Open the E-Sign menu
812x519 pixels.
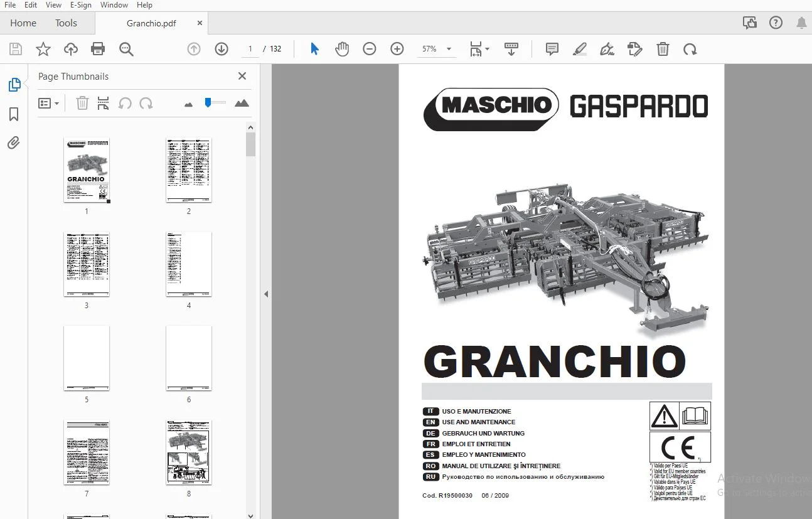(80, 5)
